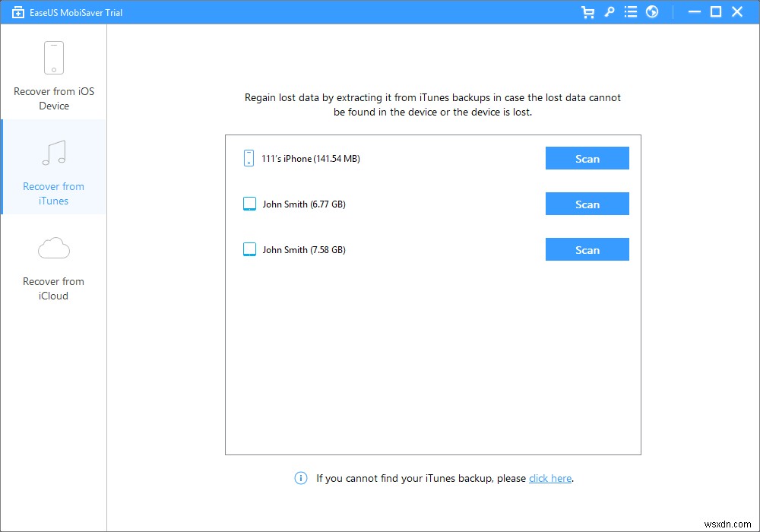Scan the John Smith 7.58 GB backup
The height and width of the screenshot is (532, 760).
(x=587, y=249)
